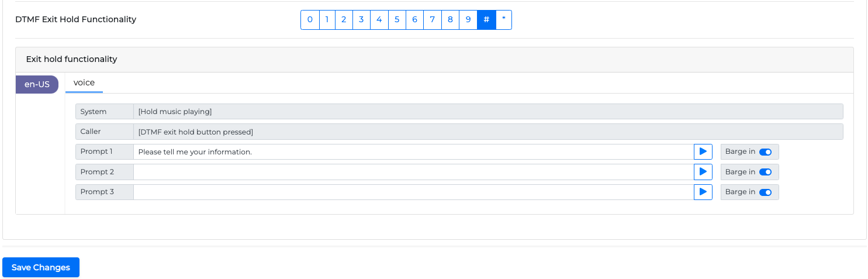The height and width of the screenshot is (279, 868).
Task: Toggle Barge in for Prompt 3
Action: [765, 192]
